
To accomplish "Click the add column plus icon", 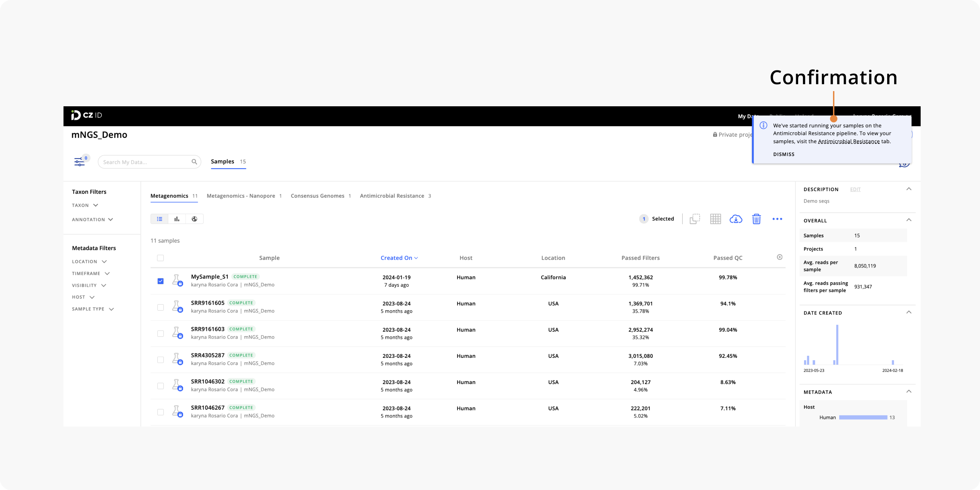I will [x=780, y=257].
